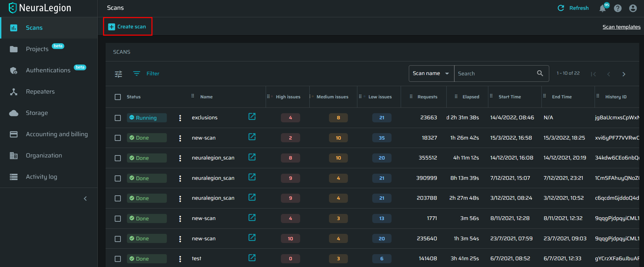Open the user account profile icon

(633, 8)
